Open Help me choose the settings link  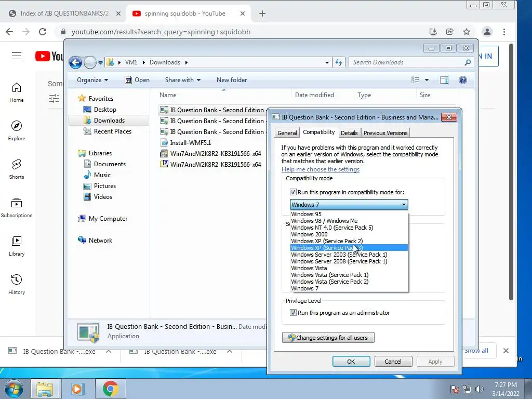tap(320, 169)
